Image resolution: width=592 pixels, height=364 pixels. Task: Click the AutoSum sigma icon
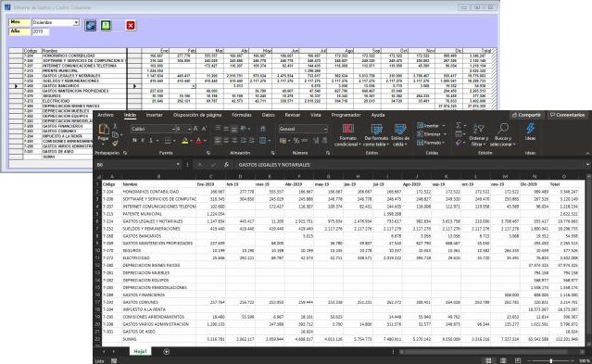point(459,125)
